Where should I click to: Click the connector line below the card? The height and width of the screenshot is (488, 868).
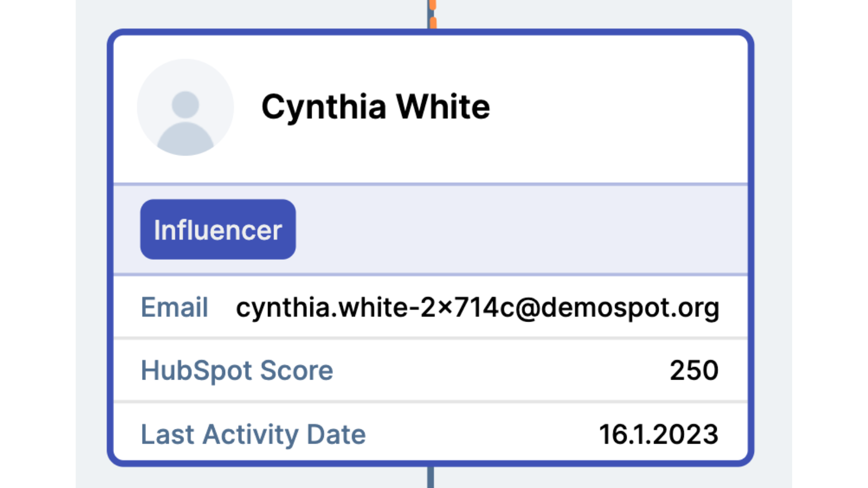pyautogui.click(x=430, y=478)
